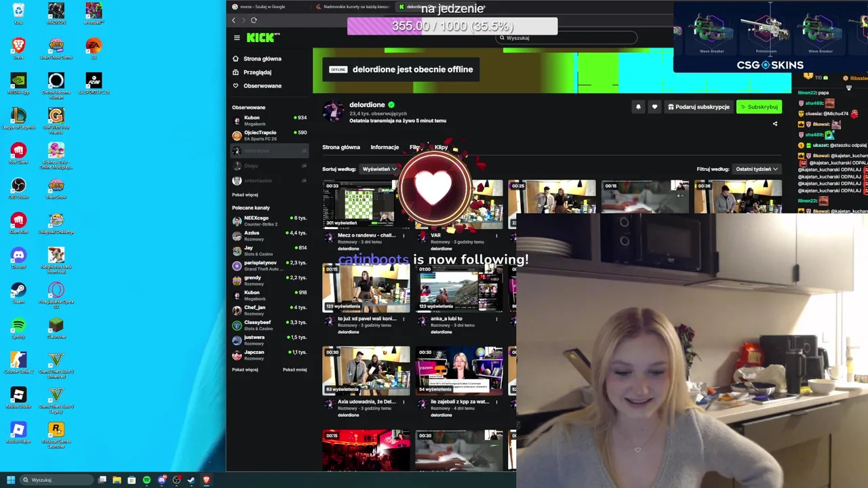Open Kosz recycle bin on desktop
Image resolution: width=868 pixels, height=488 pixels.
point(18,14)
